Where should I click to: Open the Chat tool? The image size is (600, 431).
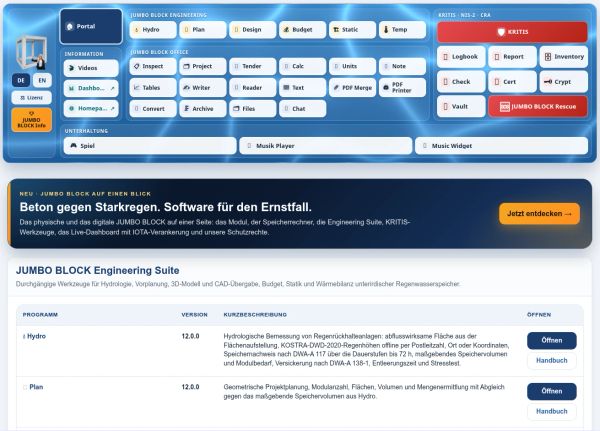pos(303,109)
